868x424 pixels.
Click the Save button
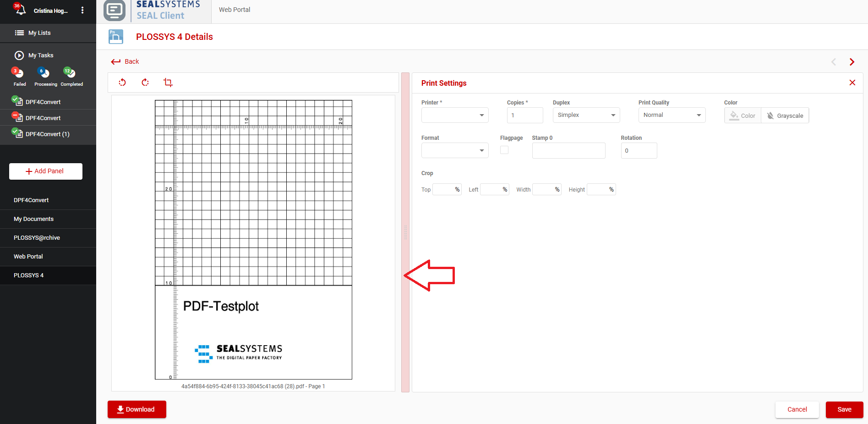click(x=844, y=409)
